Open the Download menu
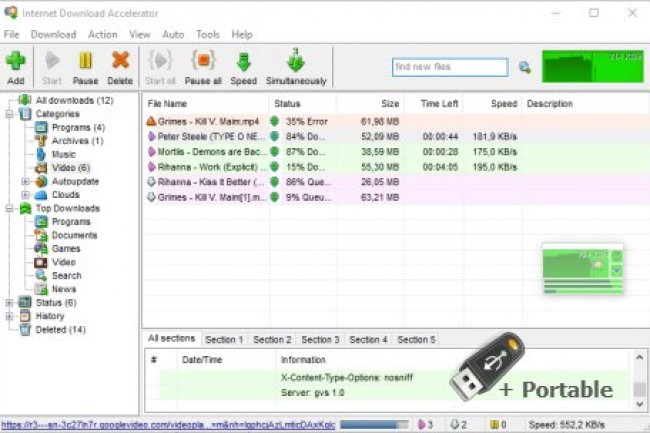Image resolution: width=650 pixels, height=433 pixels. [53, 34]
